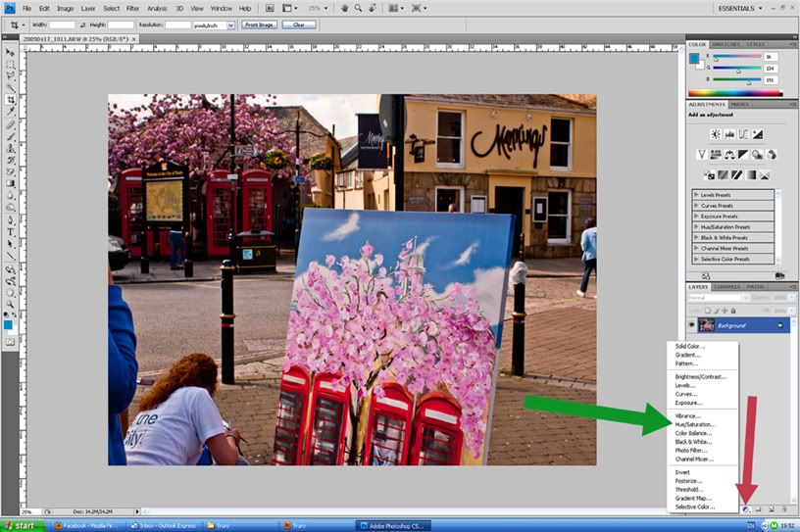Toggle lock image pixels brush icon
The height and width of the screenshot is (532, 800).
pyautogui.click(x=716, y=311)
